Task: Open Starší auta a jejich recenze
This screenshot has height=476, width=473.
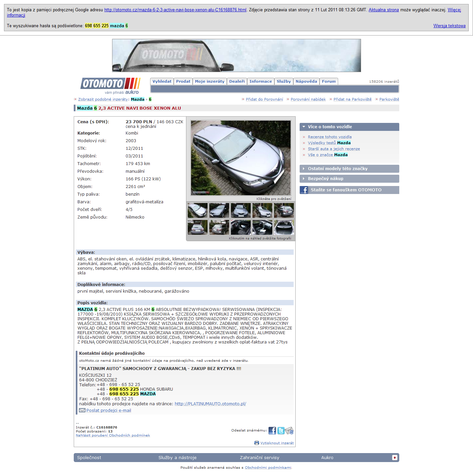Action: (x=334, y=149)
